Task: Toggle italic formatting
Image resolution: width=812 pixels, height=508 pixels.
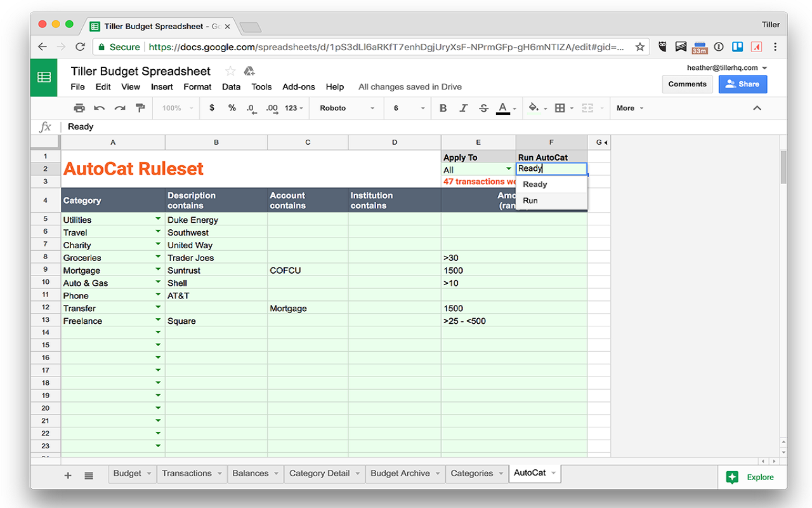Action: tap(464, 108)
